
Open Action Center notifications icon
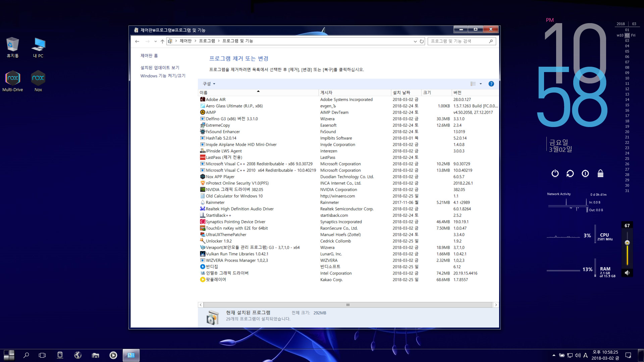coord(628,355)
